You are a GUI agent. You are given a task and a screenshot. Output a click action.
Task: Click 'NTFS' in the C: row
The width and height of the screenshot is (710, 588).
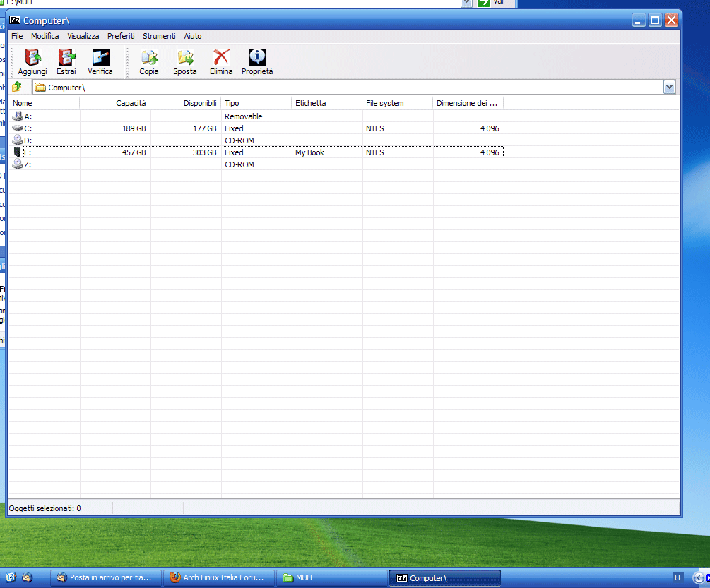tap(375, 128)
